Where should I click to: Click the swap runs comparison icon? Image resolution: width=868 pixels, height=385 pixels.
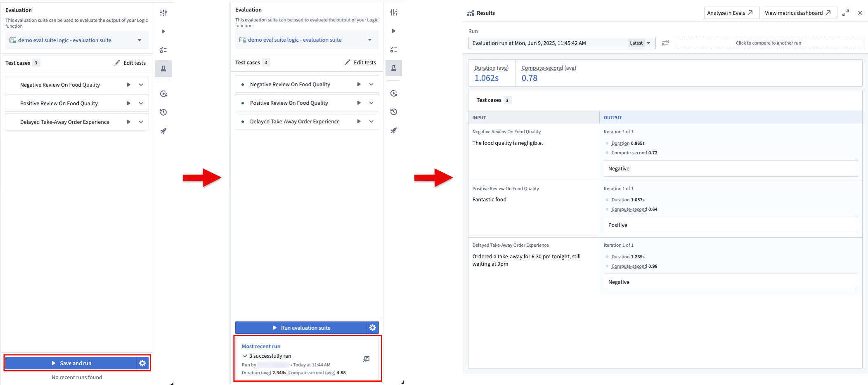coord(665,43)
